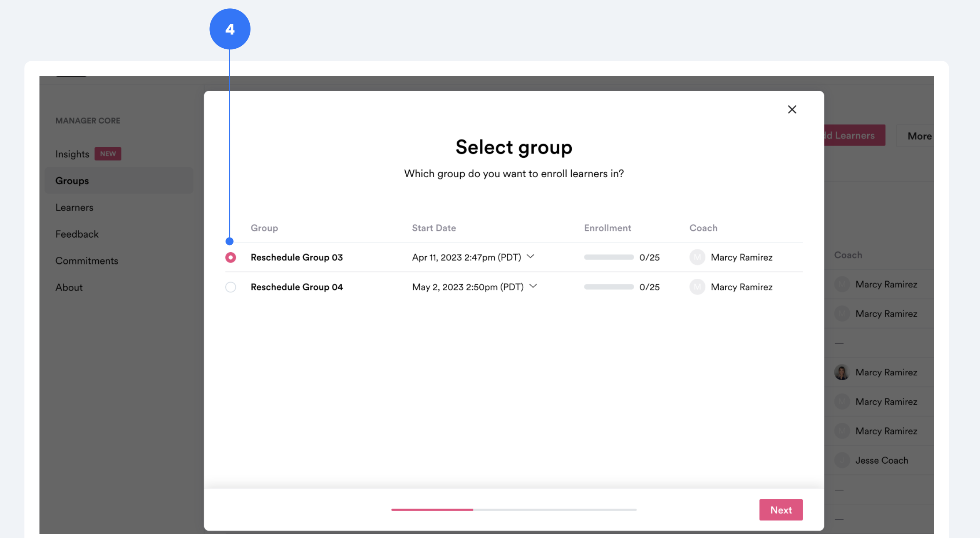Select the Reschedule Group 04 radio button
The image size is (980, 538).
pyautogui.click(x=231, y=287)
